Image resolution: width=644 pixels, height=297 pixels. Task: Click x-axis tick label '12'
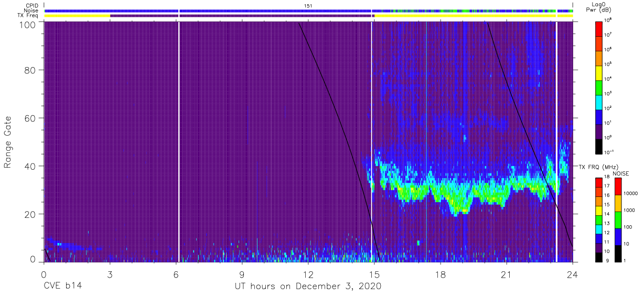308,274
